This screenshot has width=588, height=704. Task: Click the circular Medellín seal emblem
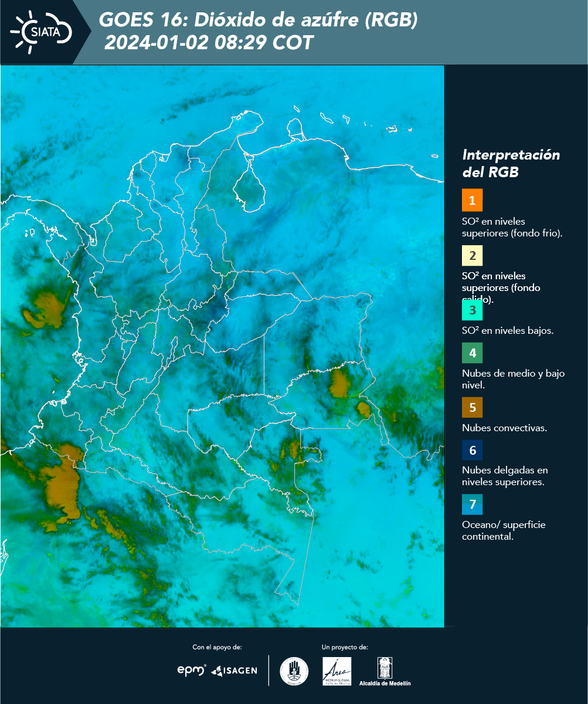click(x=294, y=671)
